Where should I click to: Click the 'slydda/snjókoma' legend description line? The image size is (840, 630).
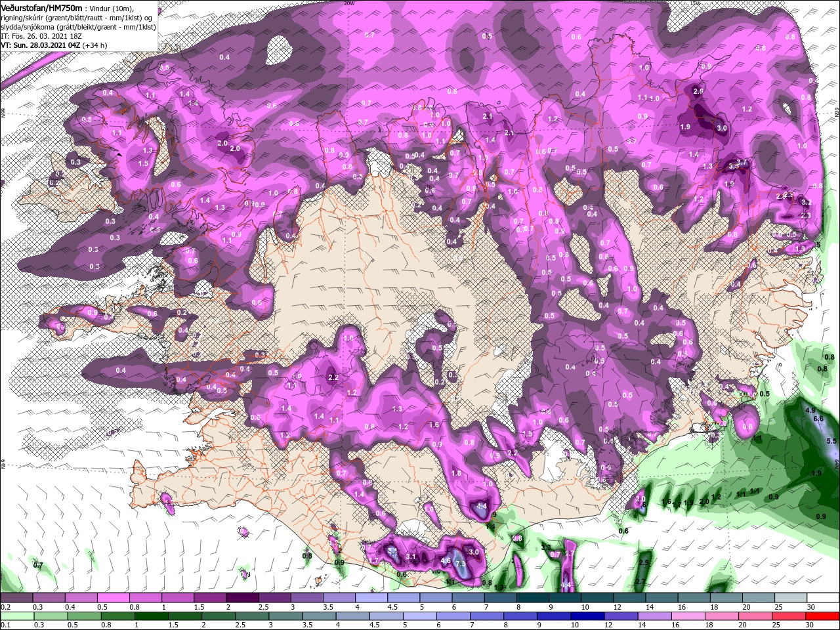pyautogui.click(x=78, y=27)
